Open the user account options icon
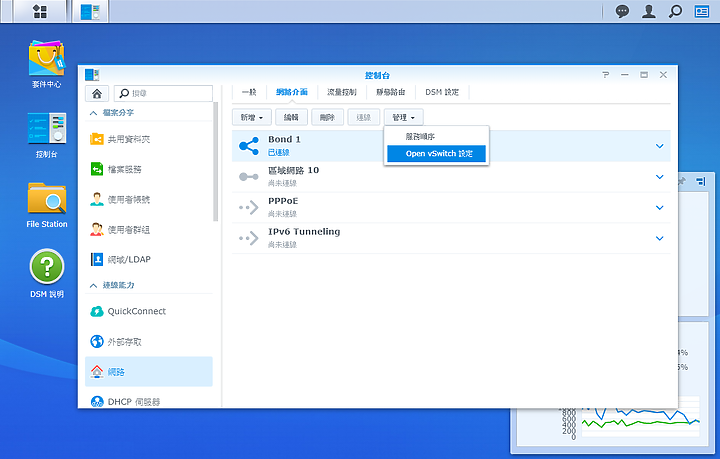The height and width of the screenshot is (459, 720). pyautogui.click(x=648, y=11)
